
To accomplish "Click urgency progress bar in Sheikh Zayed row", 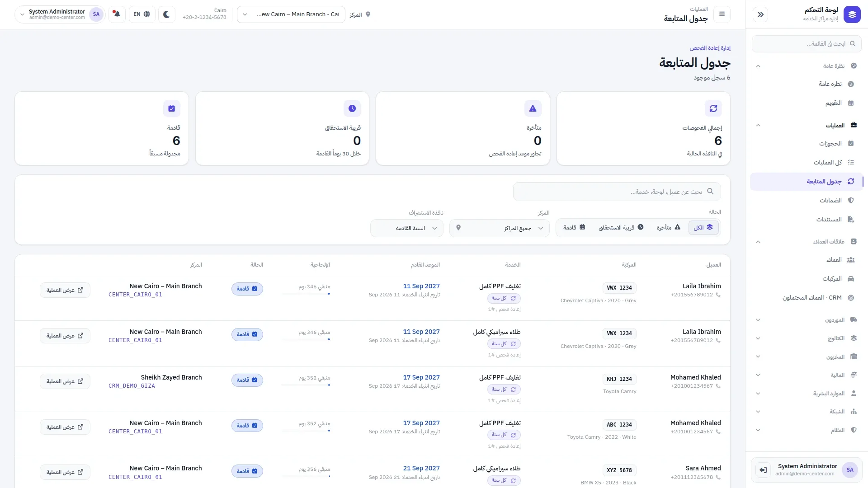I will [306, 385].
